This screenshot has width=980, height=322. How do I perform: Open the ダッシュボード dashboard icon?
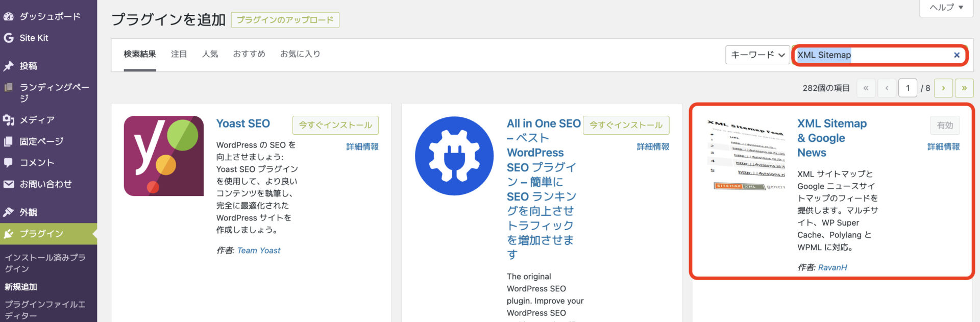[8, 16]
